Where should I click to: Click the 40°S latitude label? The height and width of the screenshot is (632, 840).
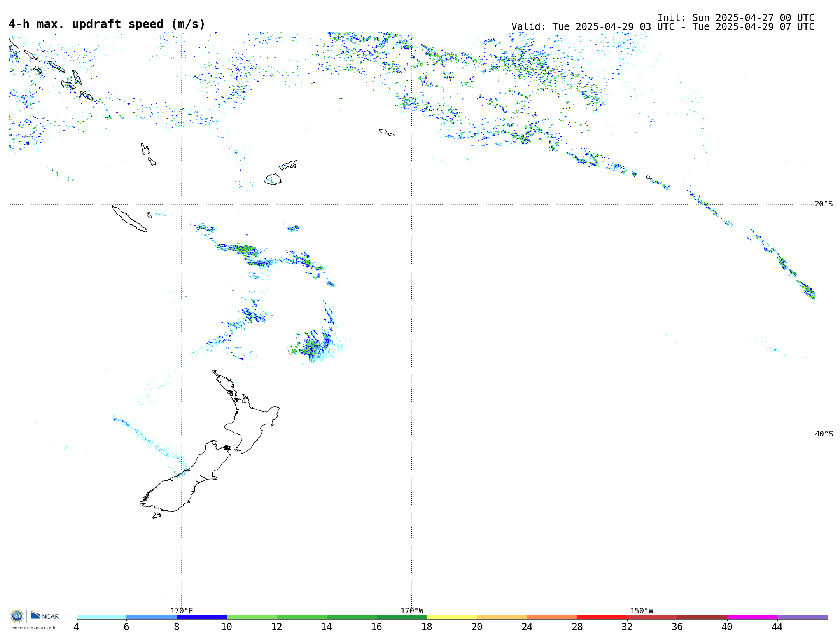click(824, 434)
